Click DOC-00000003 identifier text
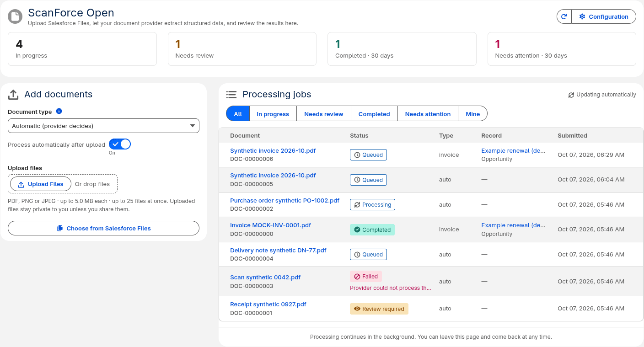 252,286
